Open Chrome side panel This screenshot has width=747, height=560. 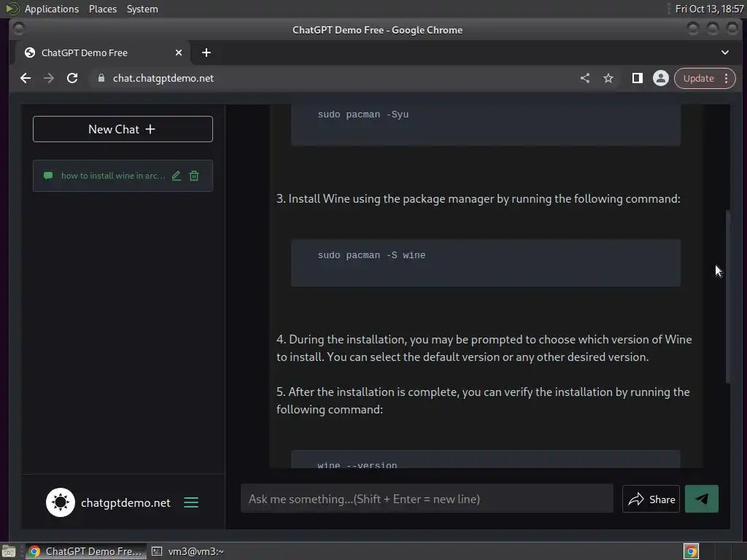[x=637, y=78]
